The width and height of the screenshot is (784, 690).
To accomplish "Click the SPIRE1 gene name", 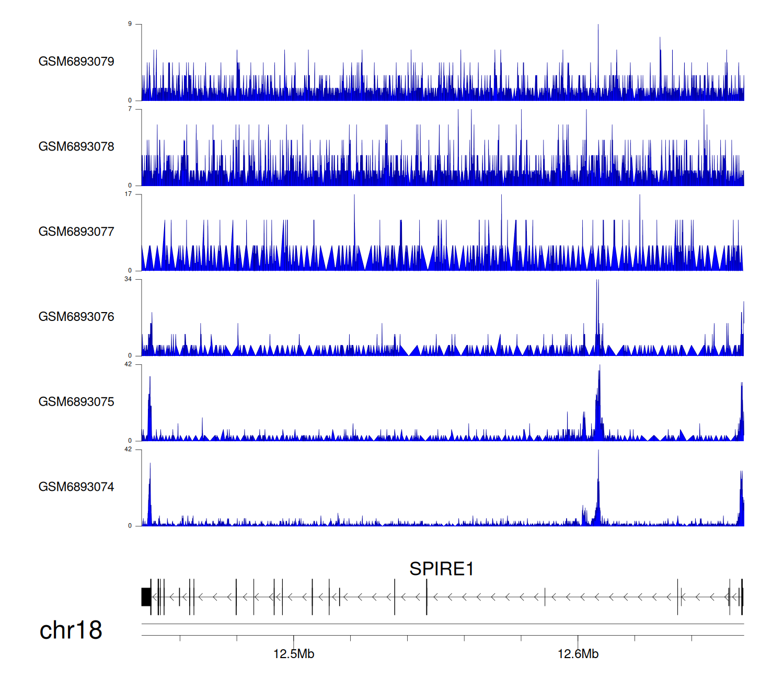I will [x=441, y=569].
